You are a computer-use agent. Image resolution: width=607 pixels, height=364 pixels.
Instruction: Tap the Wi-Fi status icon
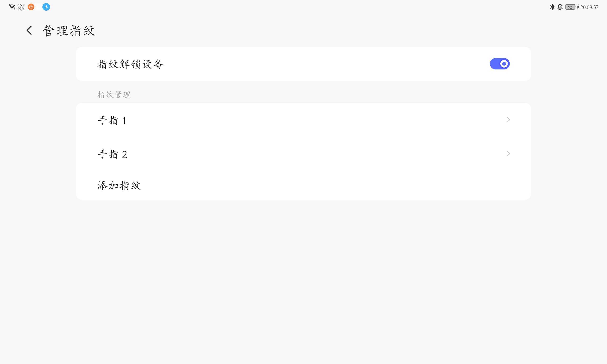click(x=12, y=7)
